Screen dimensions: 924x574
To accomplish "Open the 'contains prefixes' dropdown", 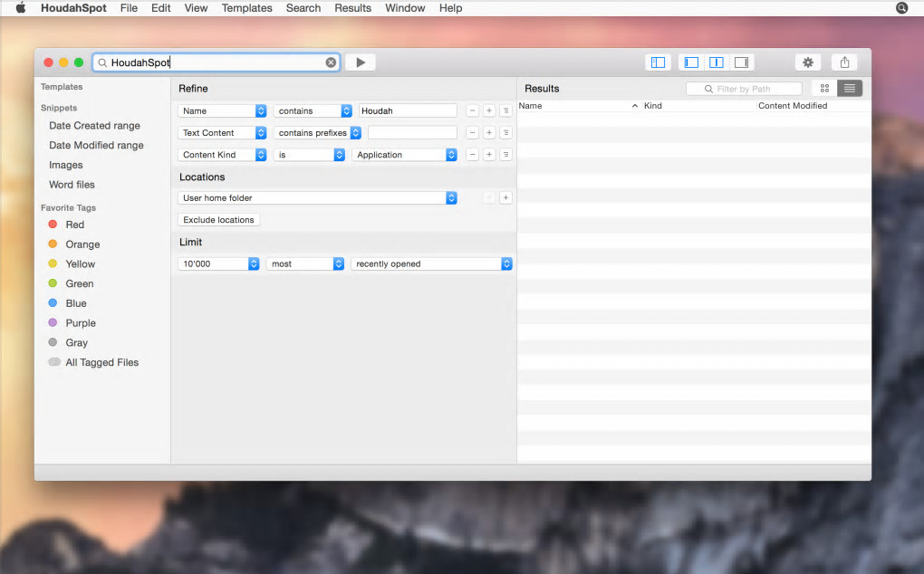I will click(317, 132).
